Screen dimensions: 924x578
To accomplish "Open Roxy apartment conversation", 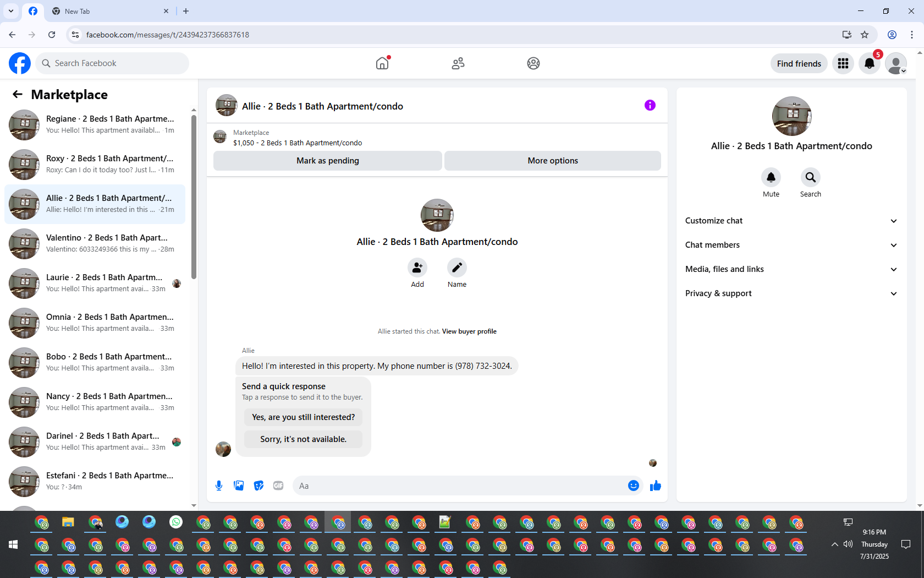I will pyautogui.click(x=95, y=164).
